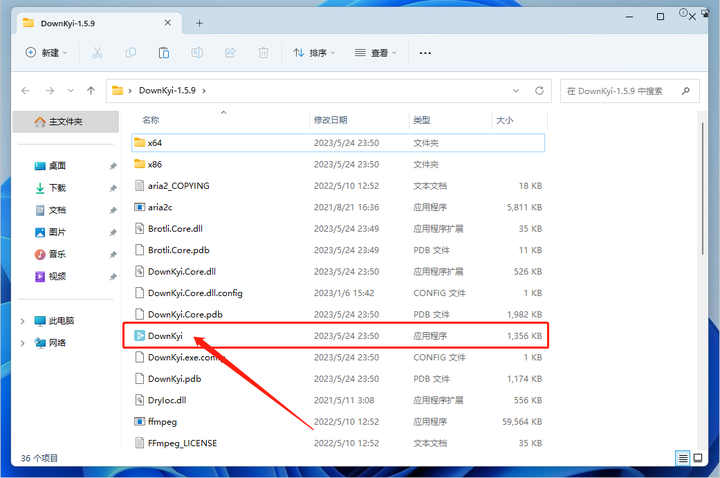Click the Delete trash icon
The height and width of the screenshot is (478, 720).
[x=263, y=53]
